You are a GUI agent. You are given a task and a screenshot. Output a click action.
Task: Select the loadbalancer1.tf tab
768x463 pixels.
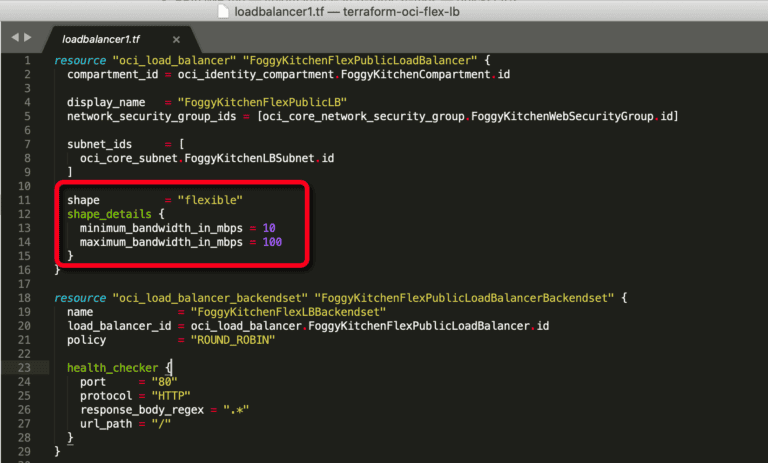click(101, 39)
